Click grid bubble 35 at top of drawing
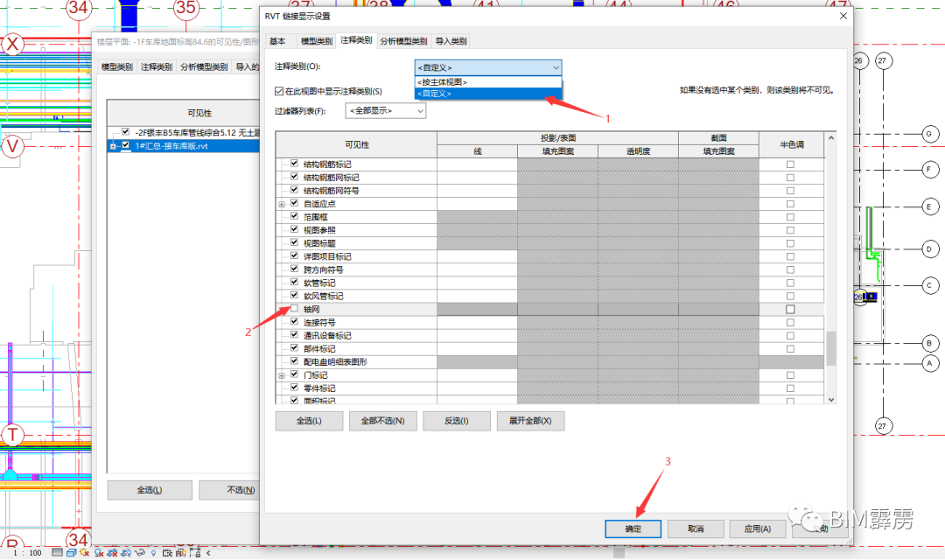This screenshot has height=560, width=945. 185,9
